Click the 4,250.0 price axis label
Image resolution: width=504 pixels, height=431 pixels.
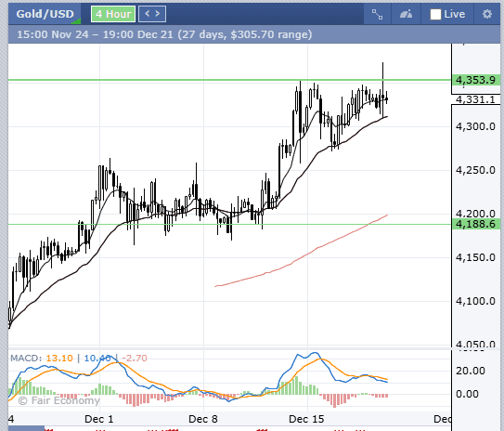475,170
